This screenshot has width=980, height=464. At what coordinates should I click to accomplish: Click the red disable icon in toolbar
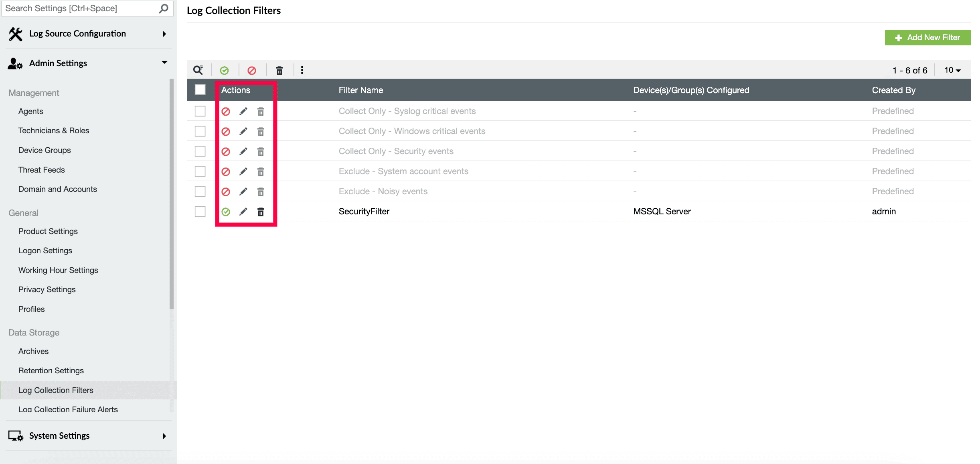[x=252, y=71]
